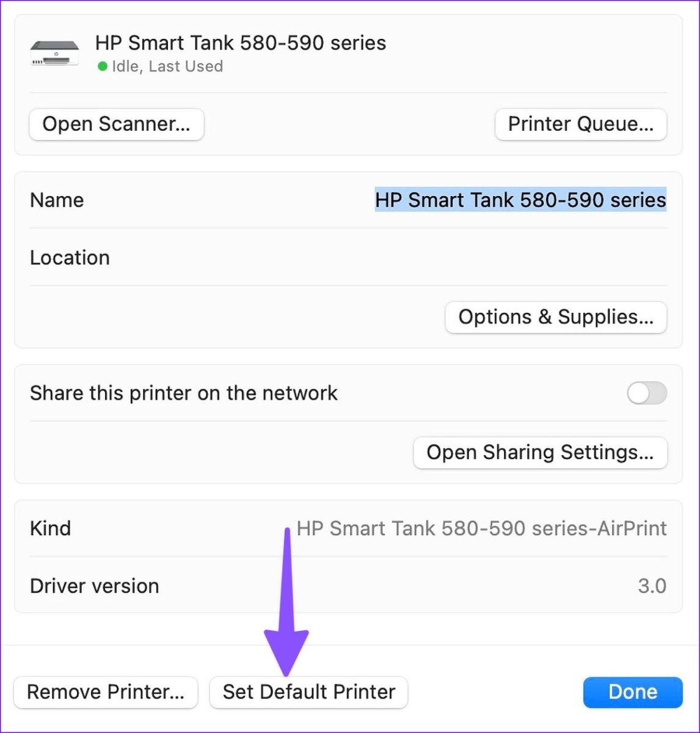Click the driver version number 3.0

(x=652, y=586)
